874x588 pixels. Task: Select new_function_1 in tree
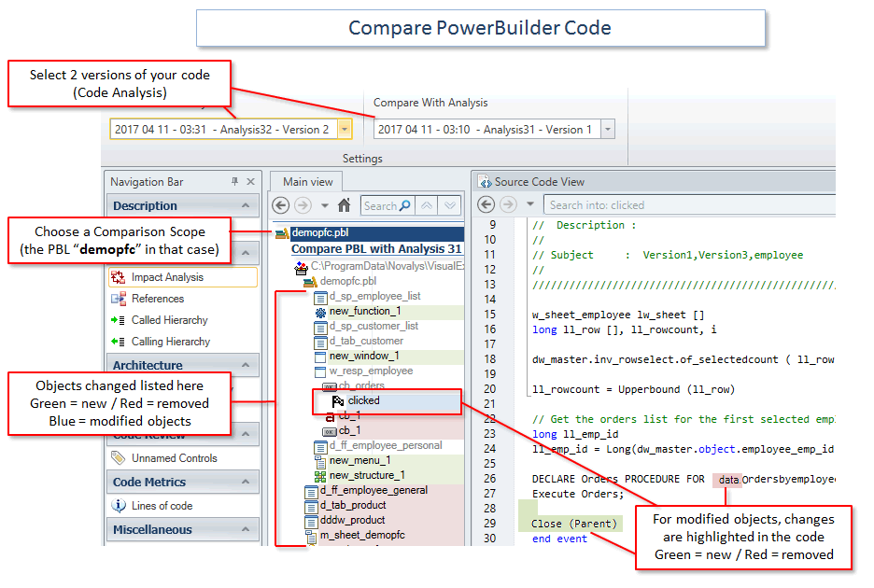[364, 311]
